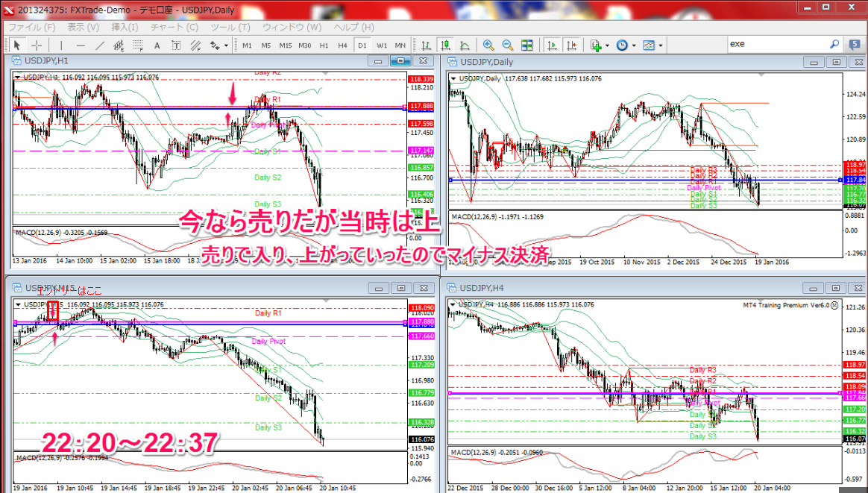Select the M15 timeframe button
868x493 pixels.
(286, 45)
